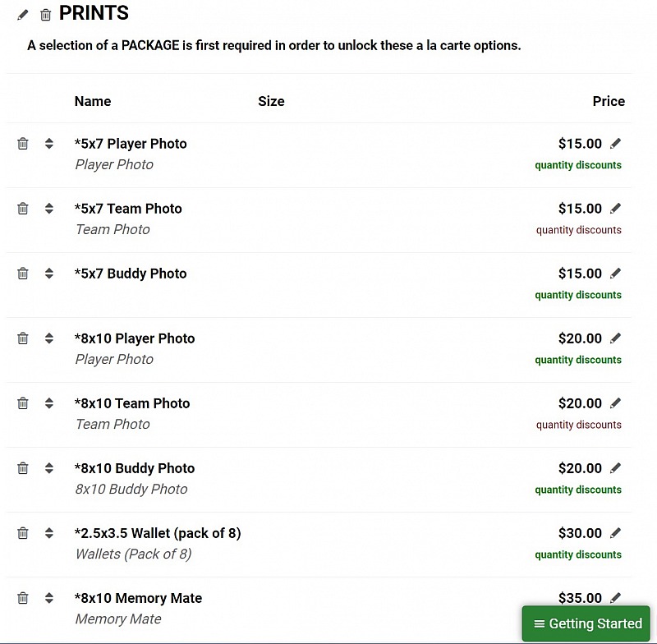Move *2.5x3.5 Wallet row with sort arrows
657x644 pixels.
coord(49,533)
